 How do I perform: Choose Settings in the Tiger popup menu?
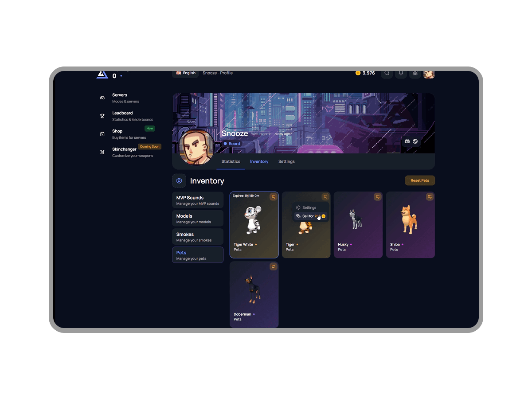pos(309,207)
